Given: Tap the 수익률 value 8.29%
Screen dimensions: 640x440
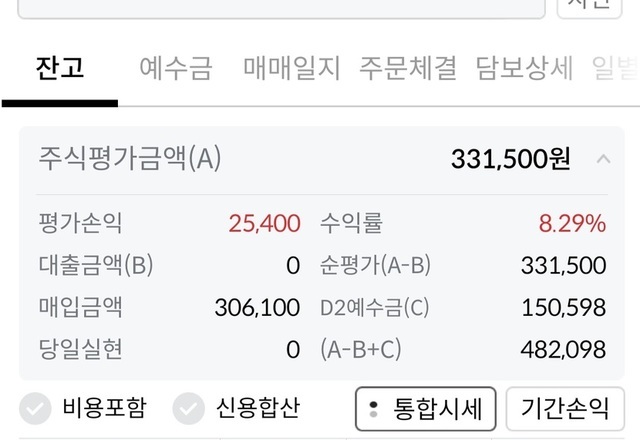Looking at the screenshot, I should pyautogui.click(x=572, y=223).
